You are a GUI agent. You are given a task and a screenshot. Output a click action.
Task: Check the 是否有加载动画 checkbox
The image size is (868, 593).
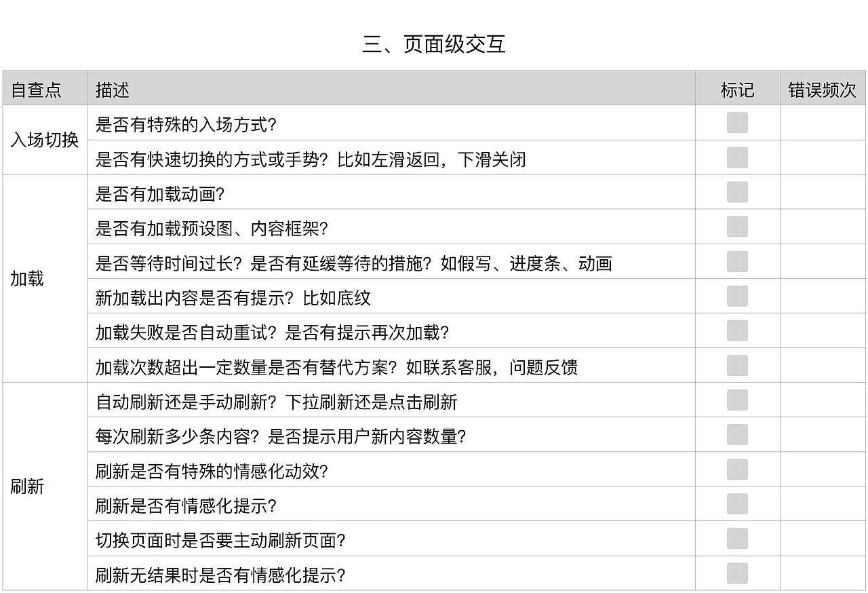(x=736, y=193)
